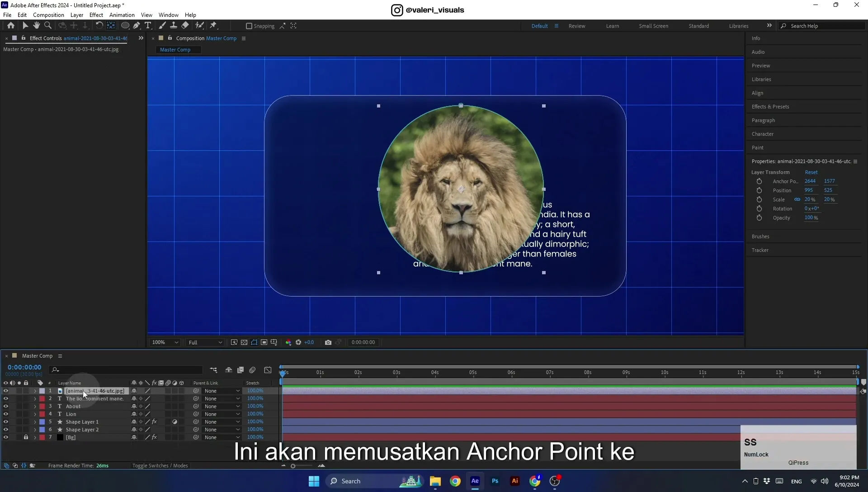This screenshot has height=492, width=868.
Task: Click the timeline zoom slider handle
Action: (x=293, y=466)
